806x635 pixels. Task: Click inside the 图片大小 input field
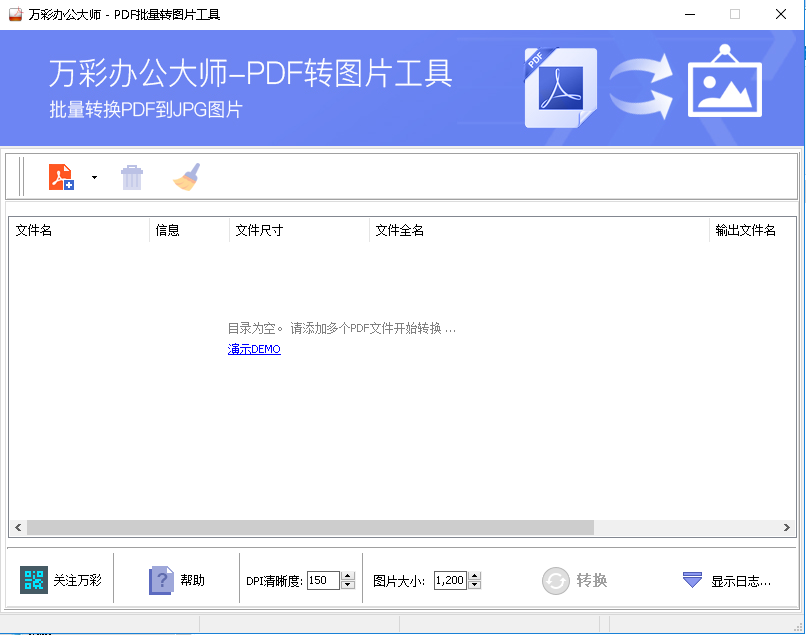point(451,579)
